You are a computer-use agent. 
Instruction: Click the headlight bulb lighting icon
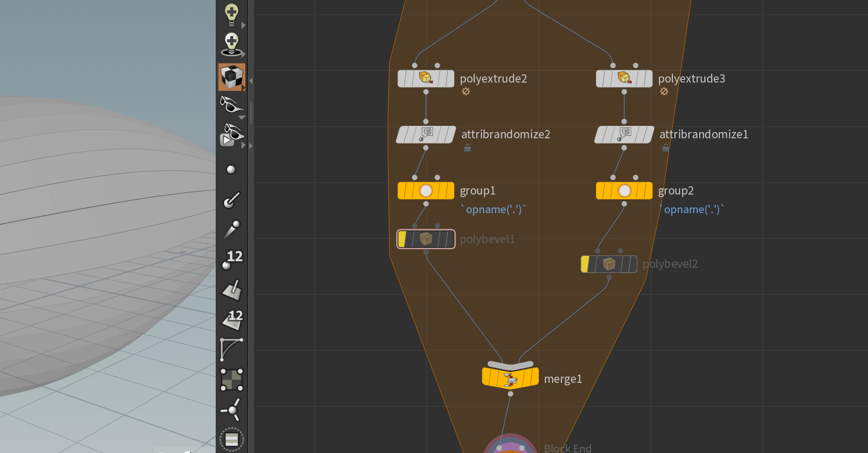pyautogui.click(x=232, y=14)
